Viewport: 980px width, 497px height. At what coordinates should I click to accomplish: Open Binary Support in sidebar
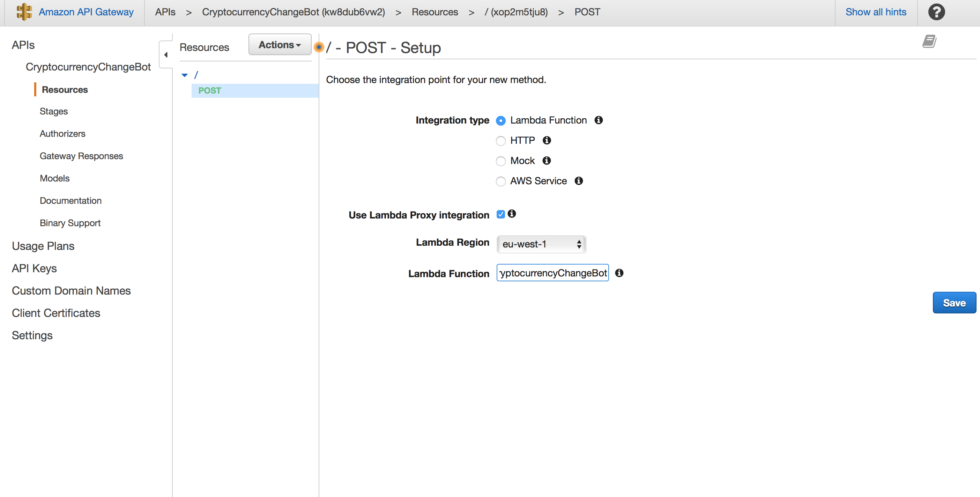[70, 223]
